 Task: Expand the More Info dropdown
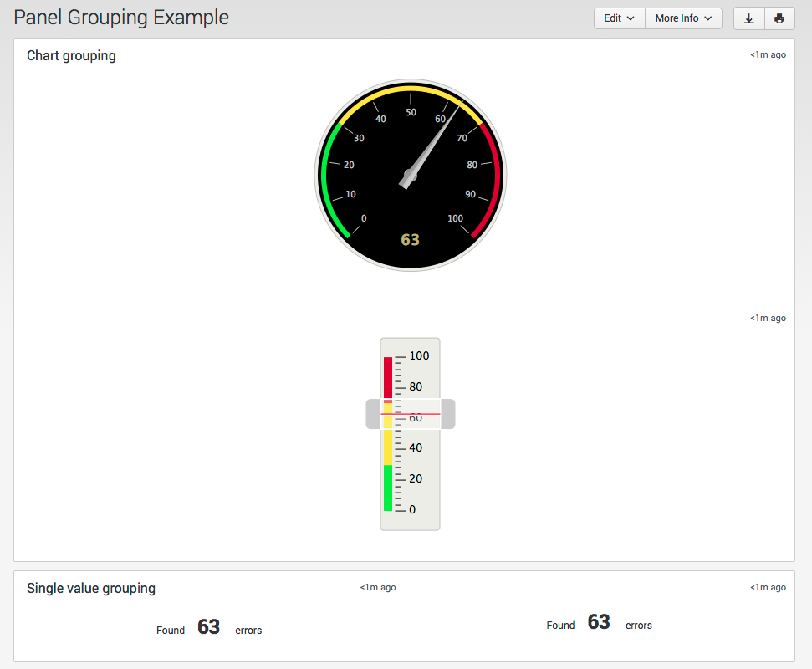pos(683,18)
